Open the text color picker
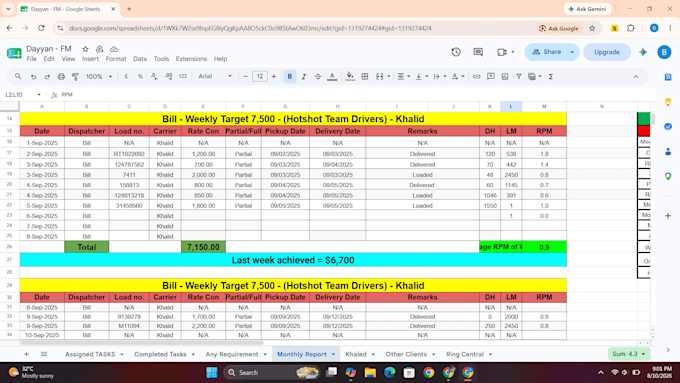 (x=332, y=76)
